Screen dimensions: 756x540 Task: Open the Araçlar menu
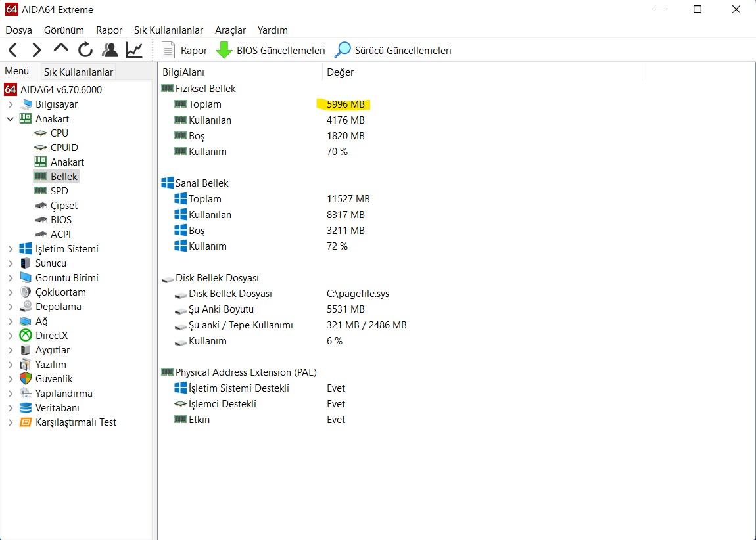coord(231,30)
